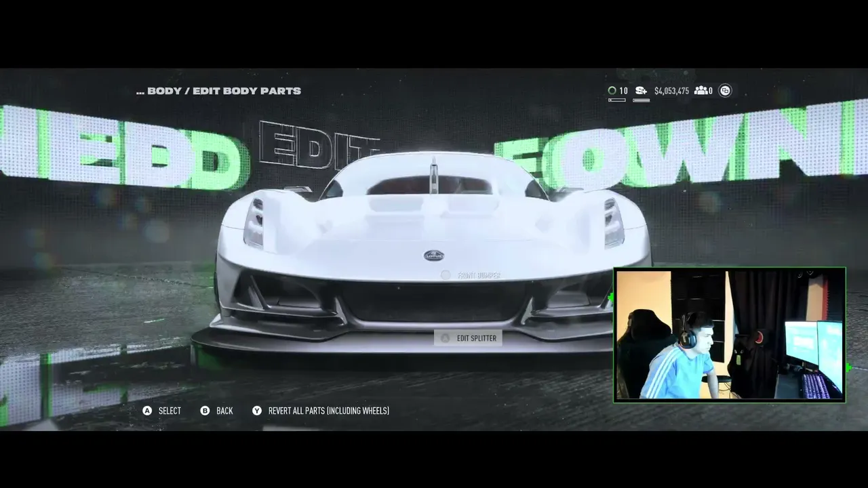Image resolution: width=868 pixels, height=488 pixels.
Task: Click the S+ tier progress bar
Action: [641, 100]
